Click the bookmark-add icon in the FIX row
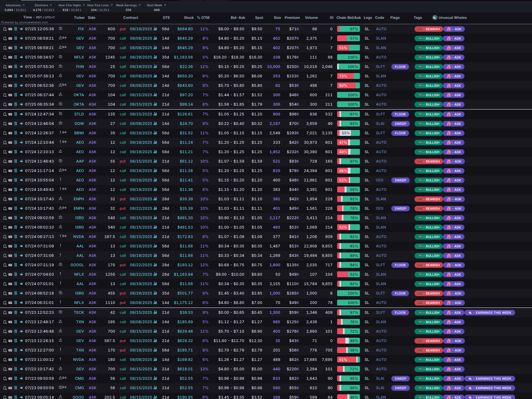532x399 pixels. coord(5,29)
